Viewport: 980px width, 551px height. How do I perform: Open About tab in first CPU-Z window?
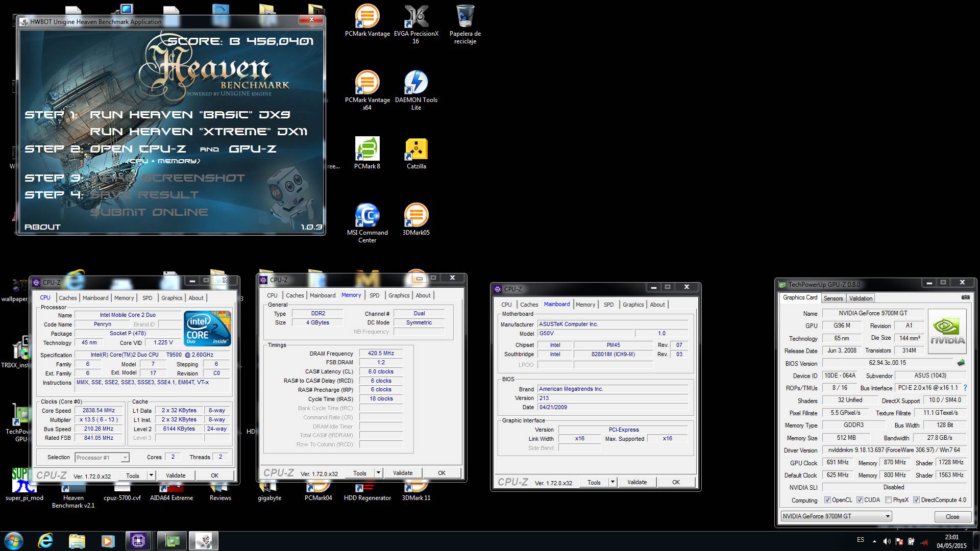[x=196, y=298]
